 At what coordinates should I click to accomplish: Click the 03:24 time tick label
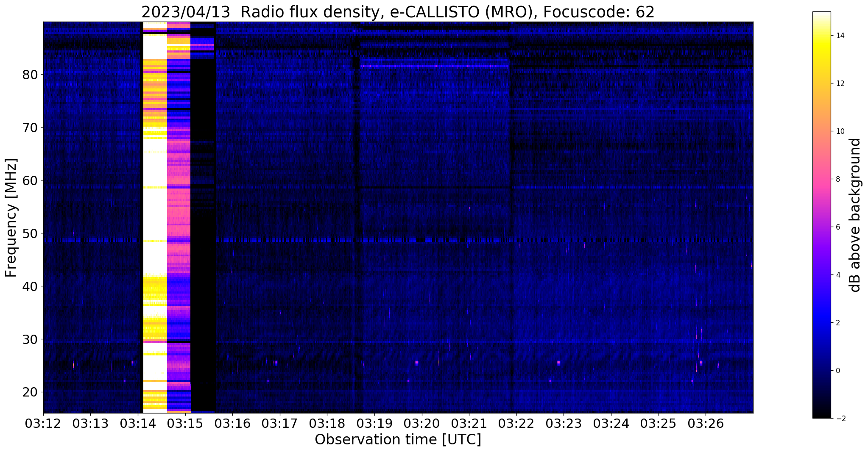pos(611,424)
